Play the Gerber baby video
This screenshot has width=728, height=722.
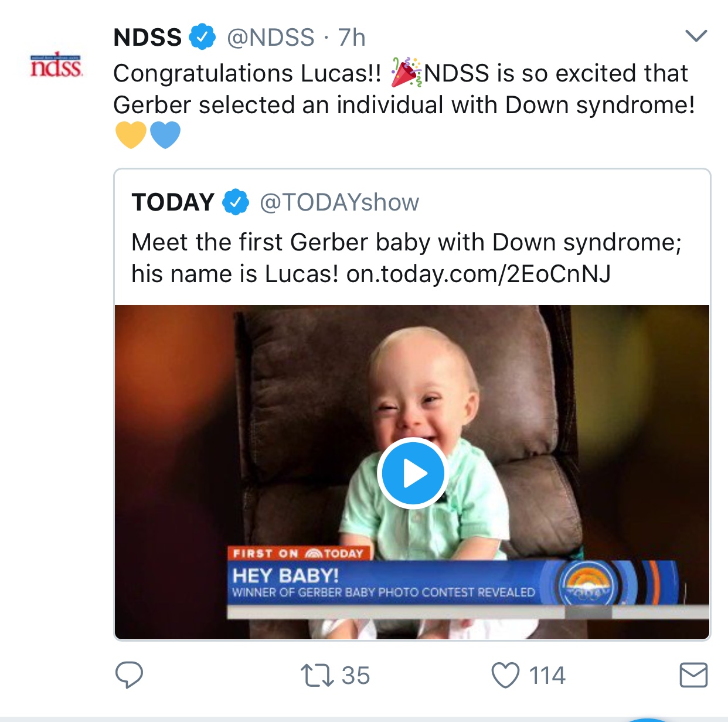click(x=412, y=473)
